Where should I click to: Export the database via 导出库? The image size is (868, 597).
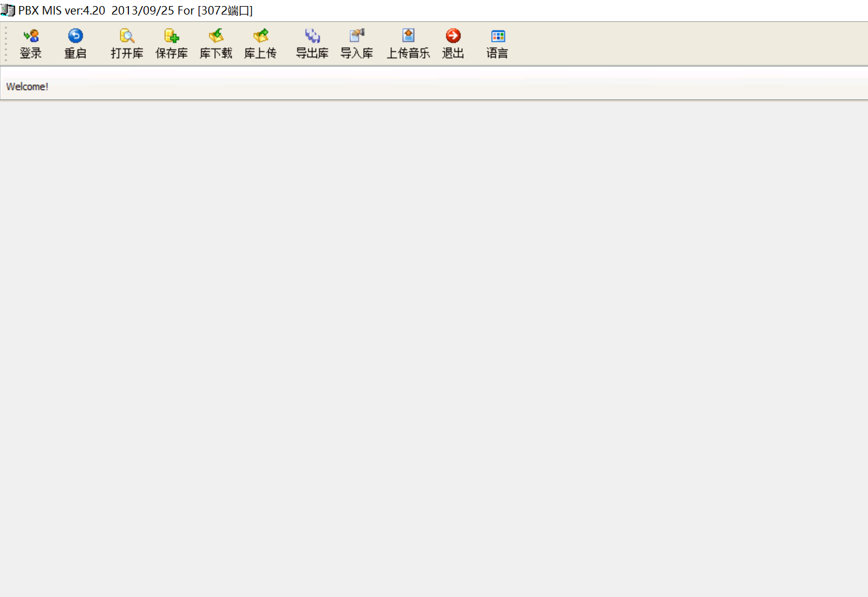[x=312, y=44]
